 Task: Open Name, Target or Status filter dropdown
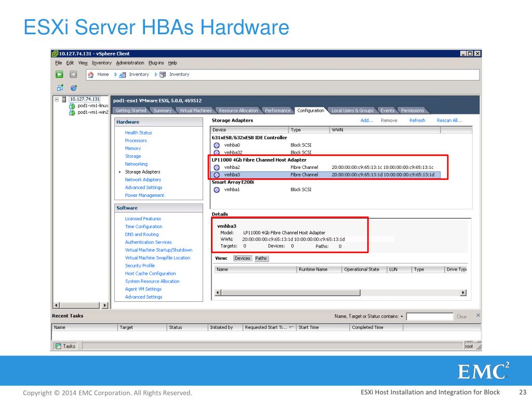(x=402, y=316)
